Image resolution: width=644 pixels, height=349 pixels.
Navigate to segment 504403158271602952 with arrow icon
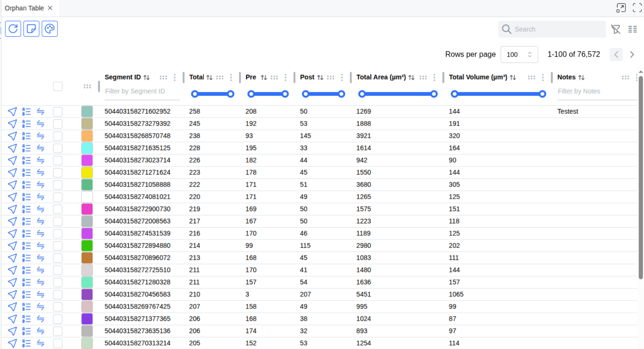click(x=12, y=112)
